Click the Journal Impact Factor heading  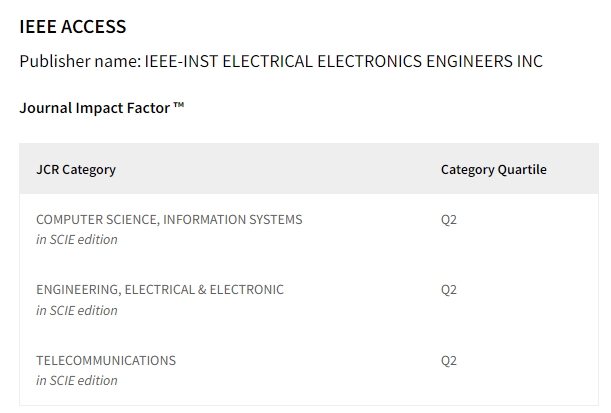(x=102, y=108)
